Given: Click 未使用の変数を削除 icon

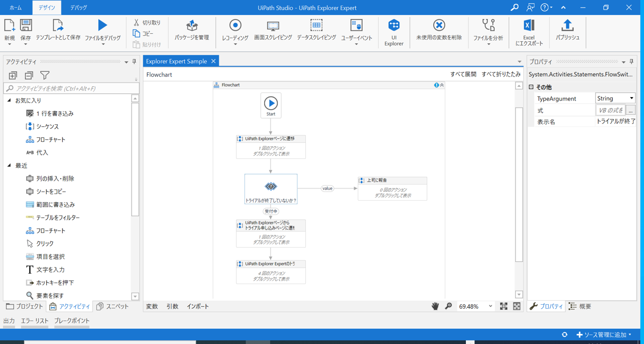Looking at the screenshot, I should click(x=439, y=25).
